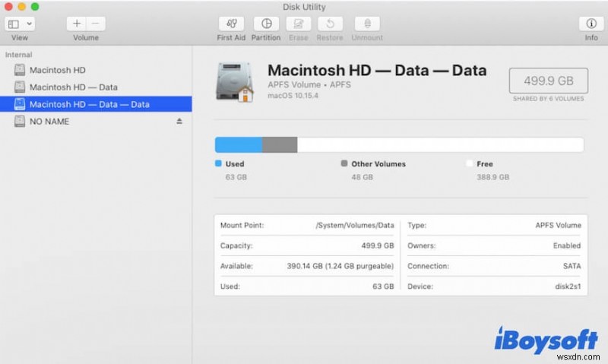Click the 499.9 GB capacity box
The height and width of the screenshot is (364, 608).
pos(548,81)
